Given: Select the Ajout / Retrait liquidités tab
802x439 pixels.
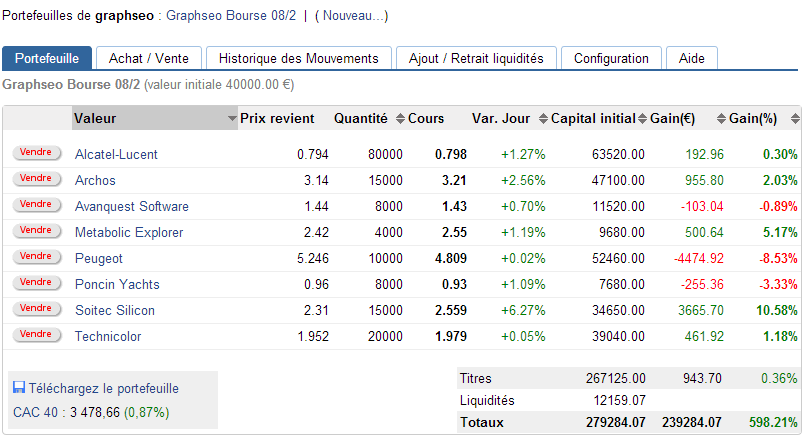Looking at the screenshot, I should pos(476,58).
